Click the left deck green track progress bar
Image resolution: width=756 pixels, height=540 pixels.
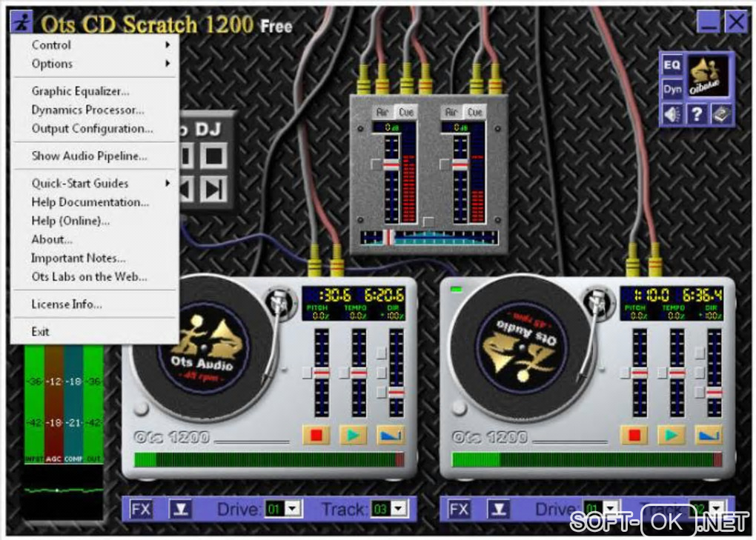270,459
